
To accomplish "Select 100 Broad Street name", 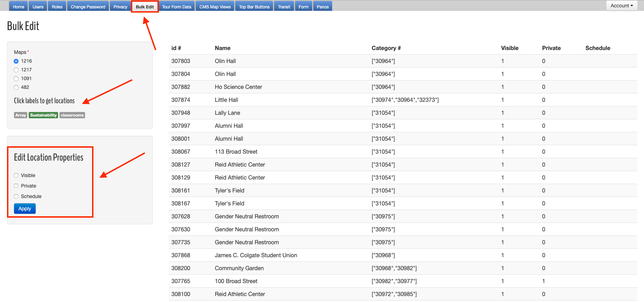I will [236, 281].
